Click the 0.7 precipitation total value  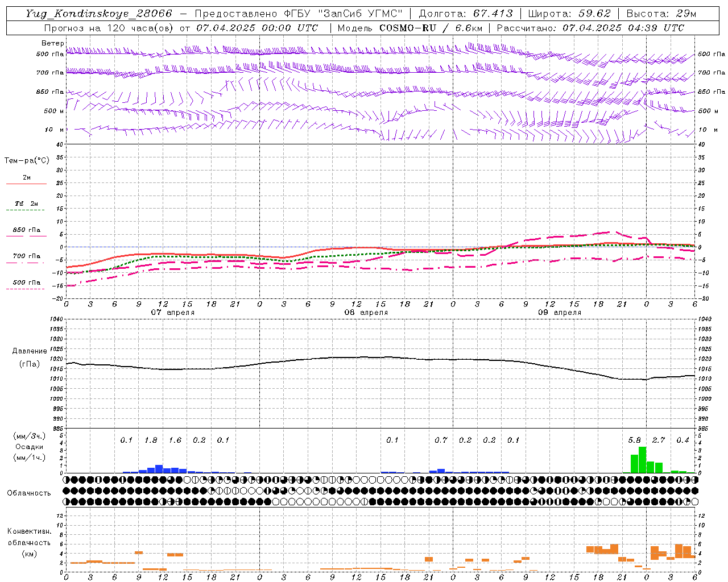(x=441, y=440)
